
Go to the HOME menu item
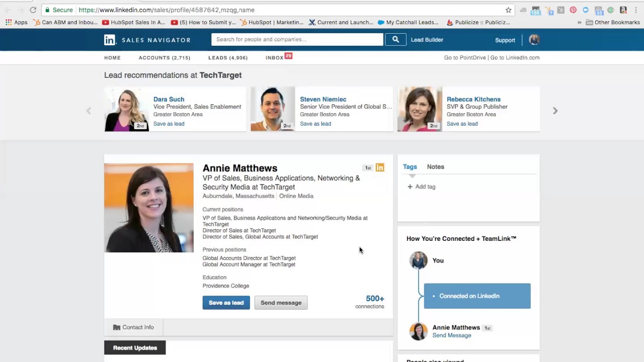[x=112, y=58]
